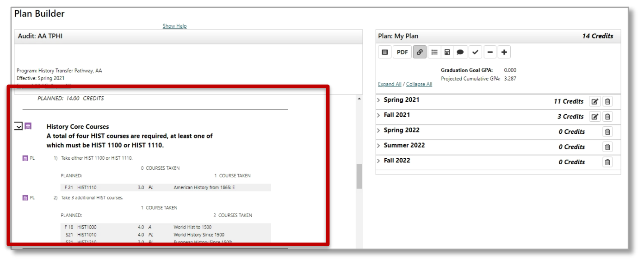Expand the Spring 2021 term row
This screenshot has width=644, height=261.
378,100
